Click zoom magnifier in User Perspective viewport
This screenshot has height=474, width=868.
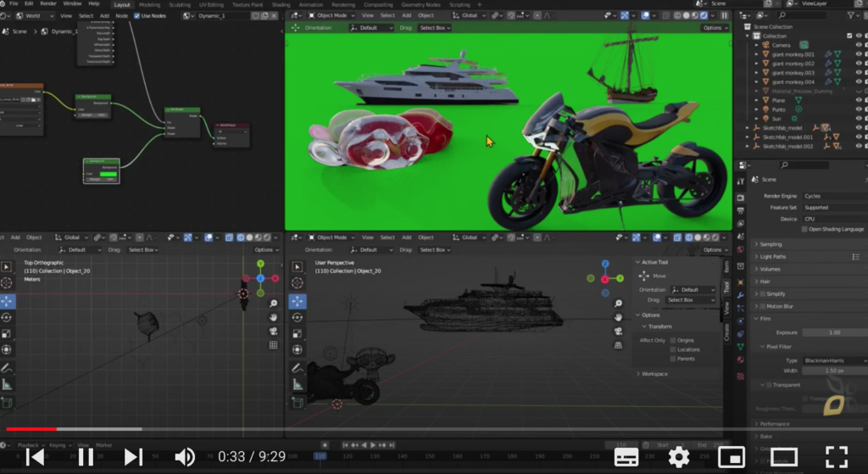pos(618,304)
